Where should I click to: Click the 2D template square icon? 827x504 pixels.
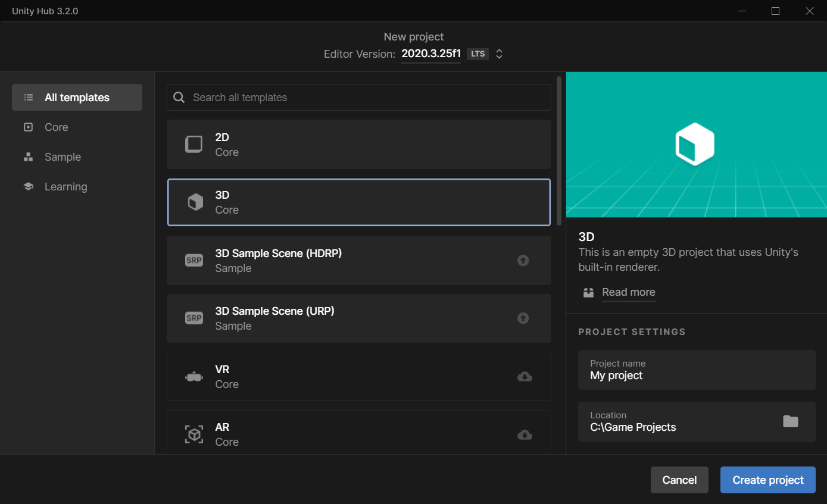tap(194, 145)
